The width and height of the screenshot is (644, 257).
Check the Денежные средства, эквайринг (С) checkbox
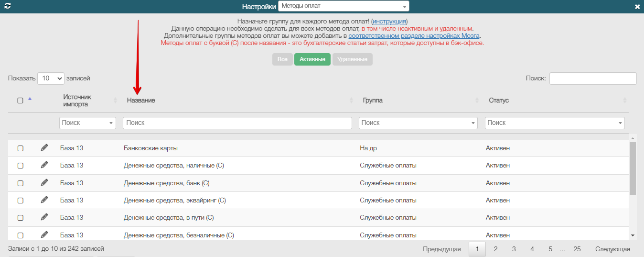(20, 200)
